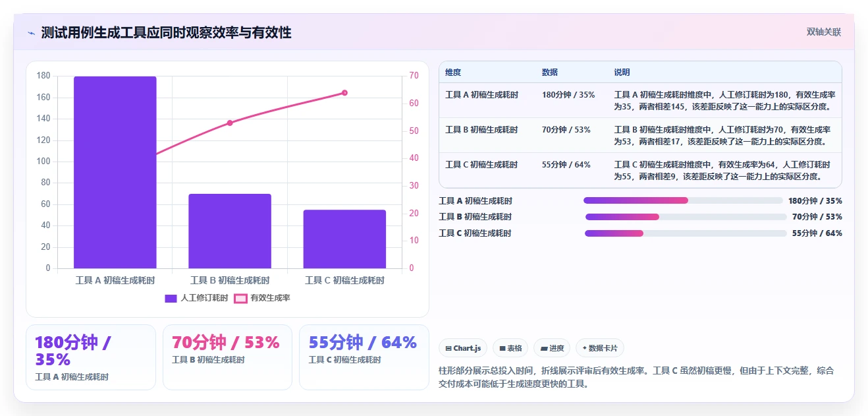Click the 70分钟 / 53% progress value
This screenshot has width=868, height=416.
(x=817, y=217)
